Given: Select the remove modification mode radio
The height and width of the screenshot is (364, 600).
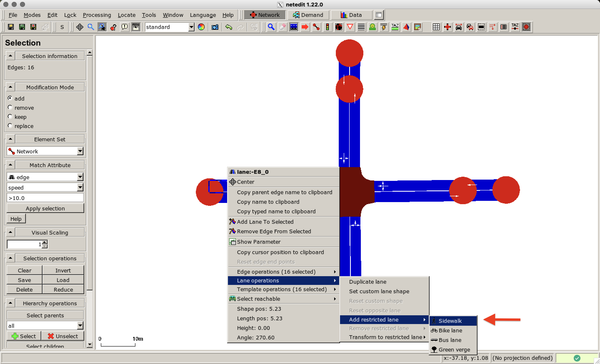Looking at the screenshot, I should tap(10, 108).
